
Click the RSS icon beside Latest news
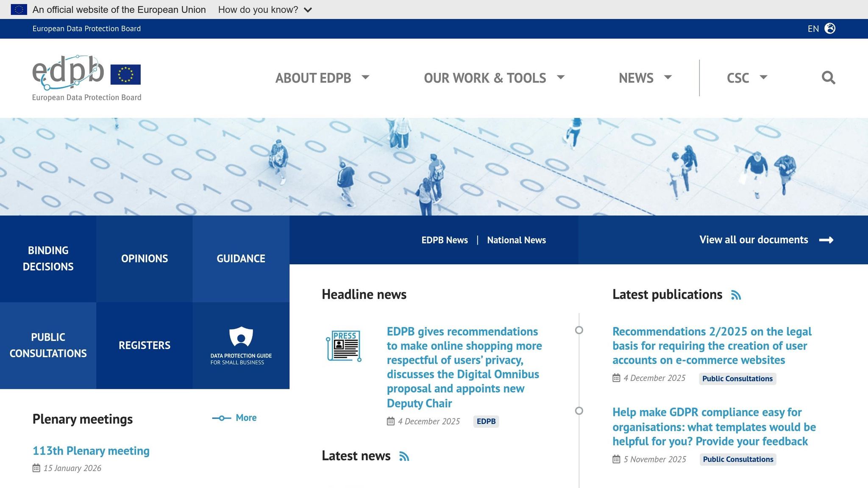point(404,457)
